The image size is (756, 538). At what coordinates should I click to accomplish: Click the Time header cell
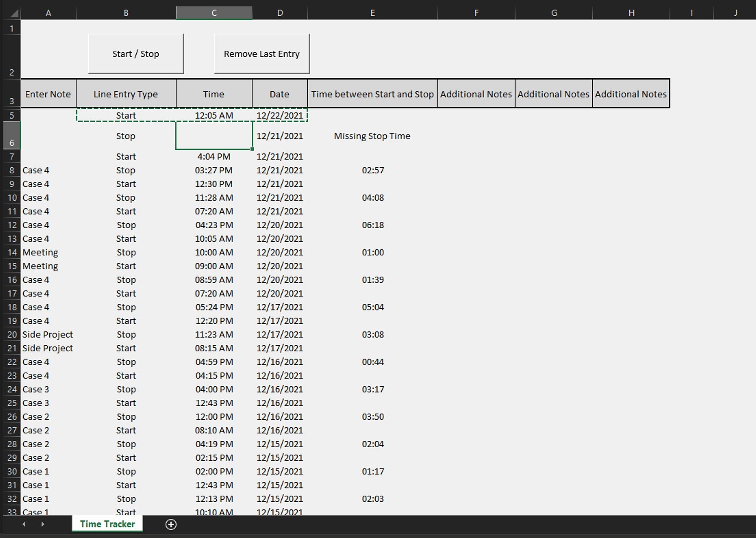(214, 94)
